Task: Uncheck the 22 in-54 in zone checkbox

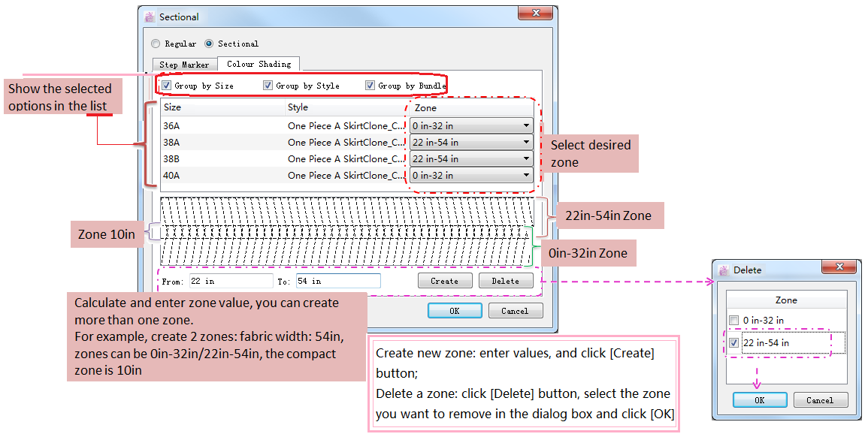Action: [x=733, y=343]
